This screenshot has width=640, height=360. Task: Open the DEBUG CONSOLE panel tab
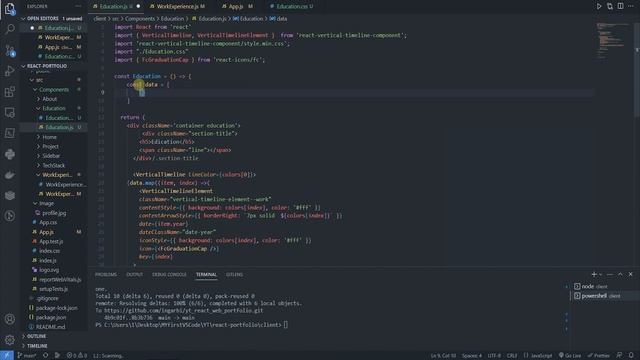click(x=169, y=275)
